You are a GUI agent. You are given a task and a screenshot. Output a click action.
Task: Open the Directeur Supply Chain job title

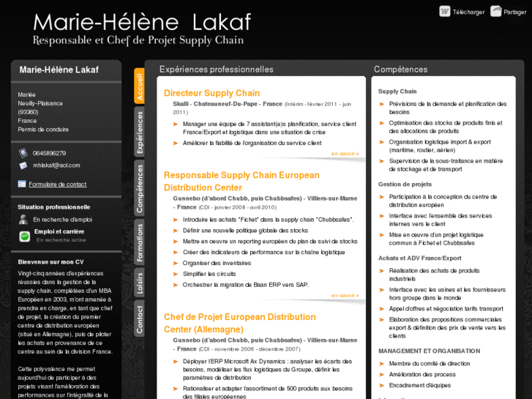pos(211,93)
